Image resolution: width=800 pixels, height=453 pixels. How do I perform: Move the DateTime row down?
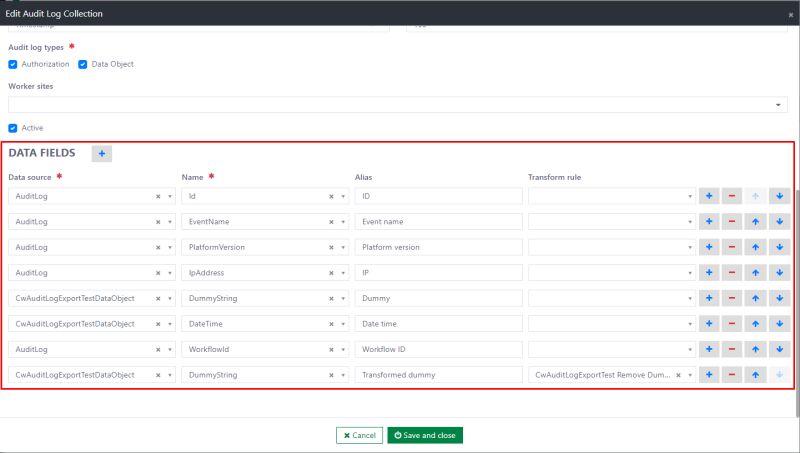[780, 323]
